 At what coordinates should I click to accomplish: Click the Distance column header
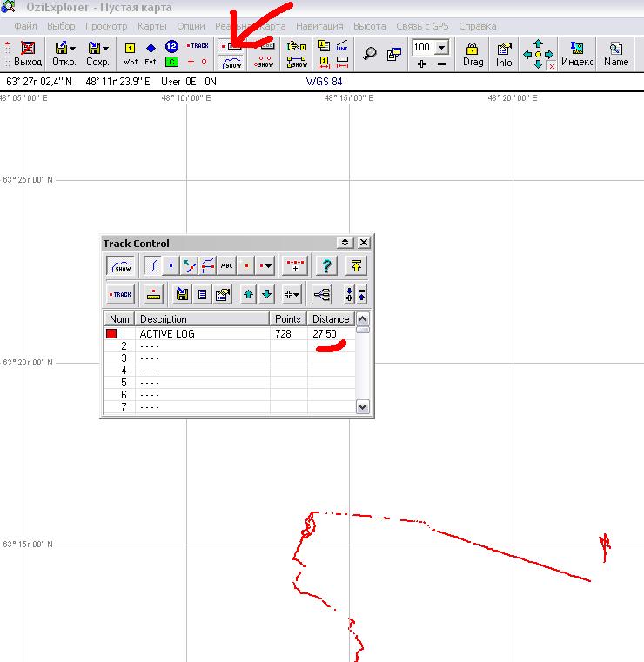pyautogui.click(x=330, y=319)
